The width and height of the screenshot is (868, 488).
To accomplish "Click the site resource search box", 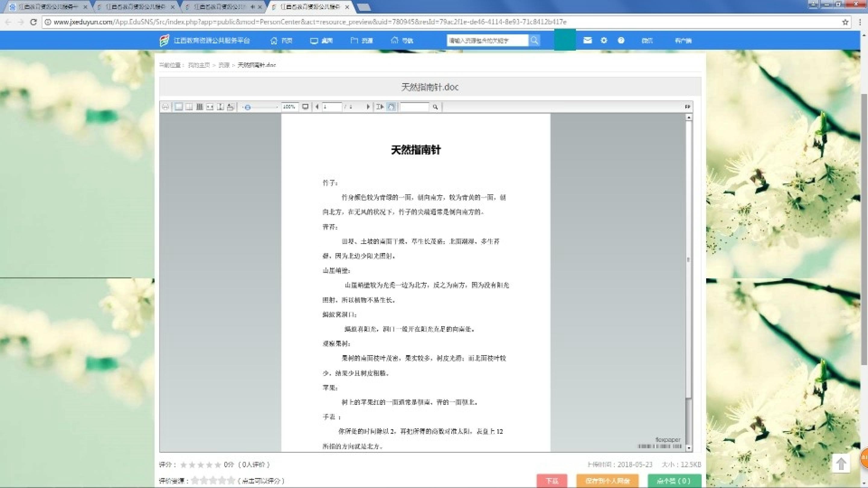I will pyautogui.click(x=488, y=40).
